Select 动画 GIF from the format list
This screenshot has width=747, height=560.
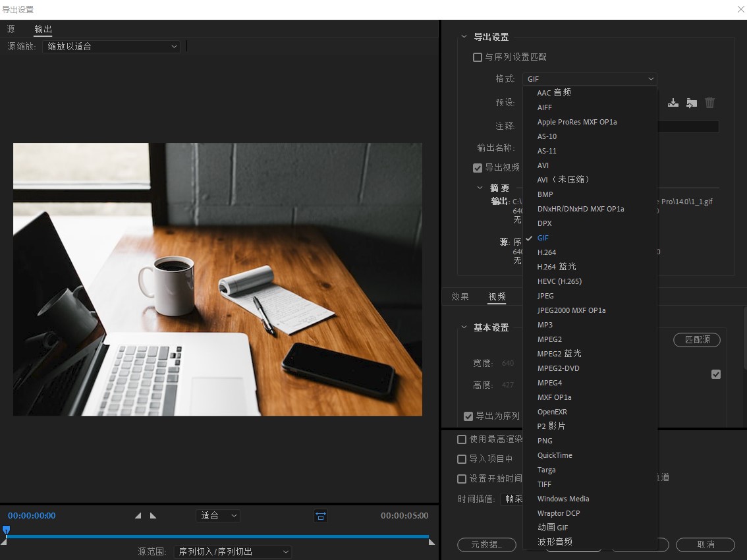tap(553, 527)
